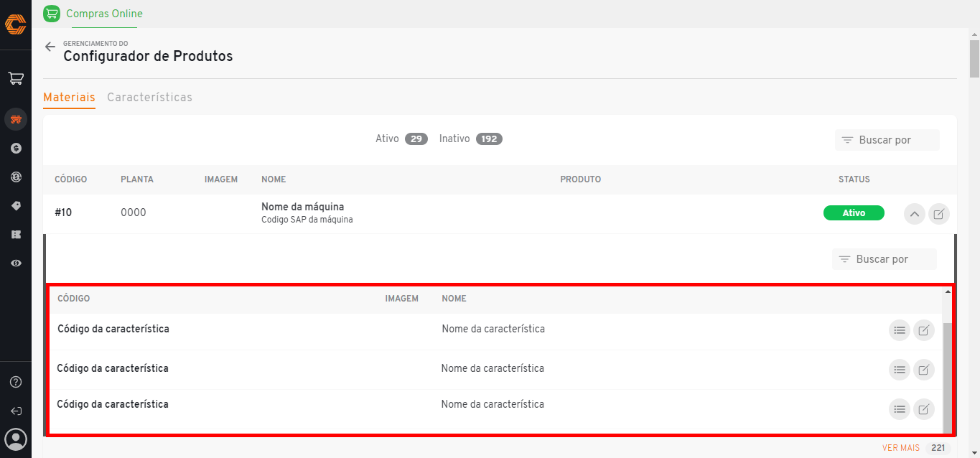
Task: Click the VER MAIS link
Action: 901,448
